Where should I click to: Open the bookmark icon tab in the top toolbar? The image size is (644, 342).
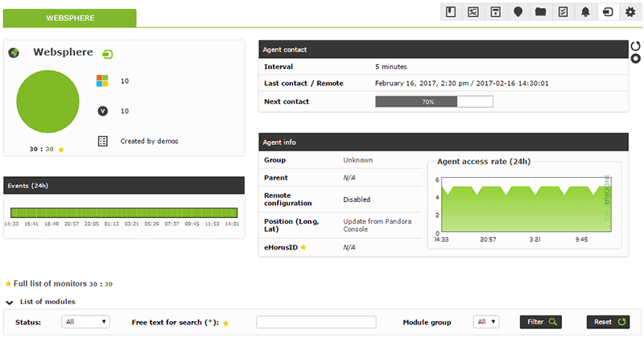tap(451, 12)
